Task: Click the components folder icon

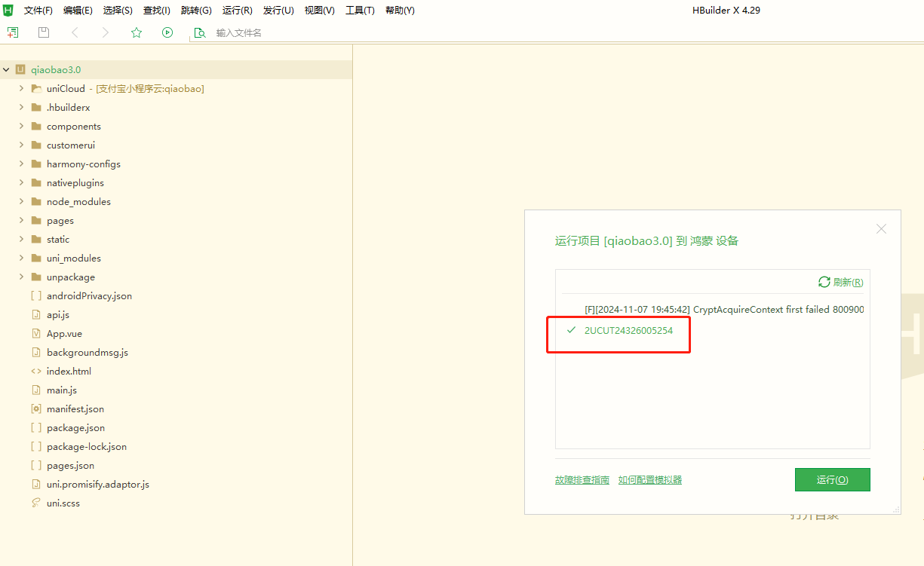Action: [36, 126]
